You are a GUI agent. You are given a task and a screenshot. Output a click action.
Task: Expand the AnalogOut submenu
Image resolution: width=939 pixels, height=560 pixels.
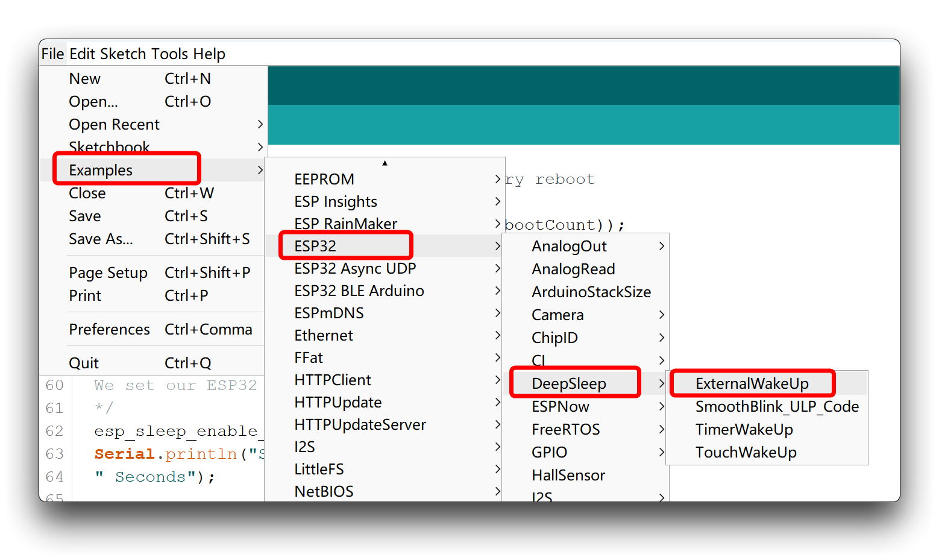point(586,246)
